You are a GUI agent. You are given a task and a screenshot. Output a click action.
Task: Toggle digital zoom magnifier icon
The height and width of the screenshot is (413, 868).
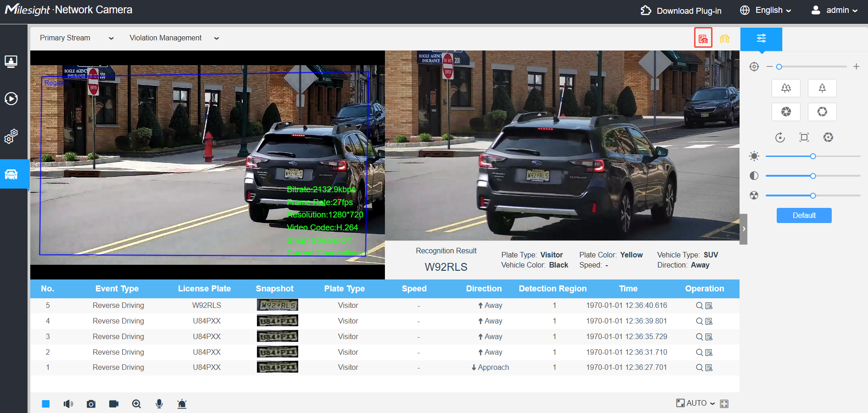click(136, 404)
